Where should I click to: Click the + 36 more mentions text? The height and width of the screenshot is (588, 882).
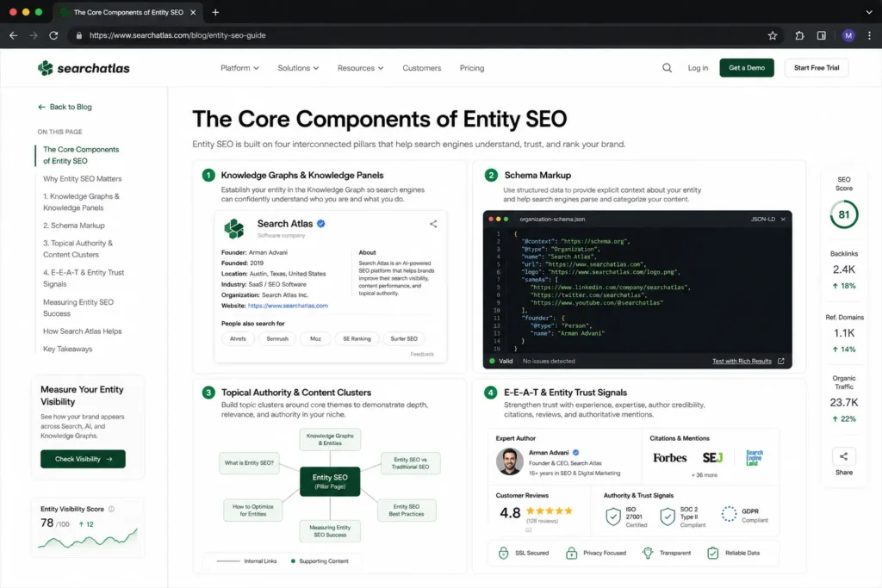(705, 475)
